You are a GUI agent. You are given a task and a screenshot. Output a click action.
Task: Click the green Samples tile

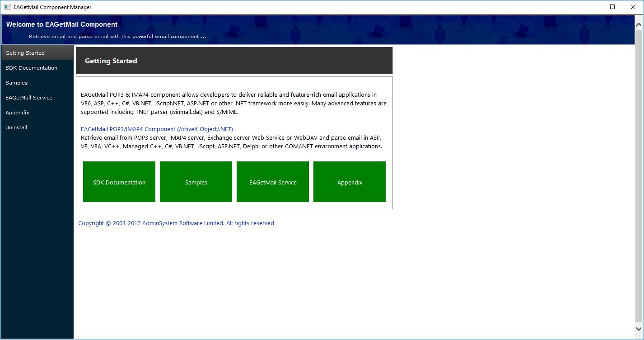[x=196, y=182]
